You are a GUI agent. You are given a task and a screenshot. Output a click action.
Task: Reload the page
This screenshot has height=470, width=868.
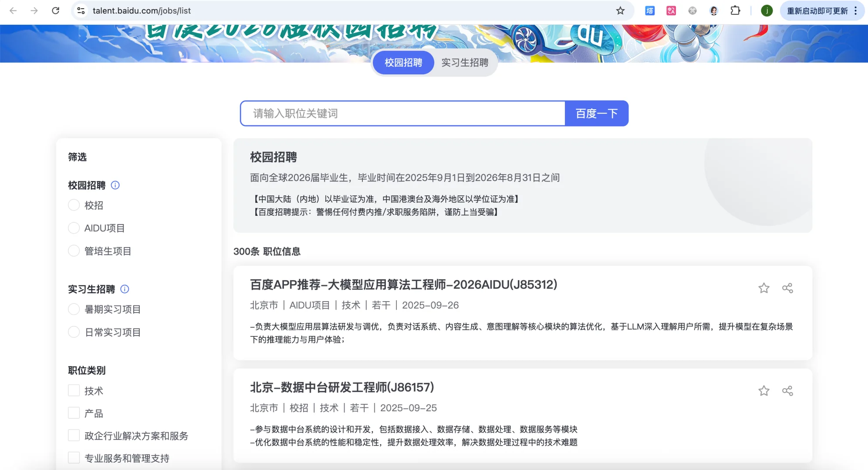click(x=55, y=11)
